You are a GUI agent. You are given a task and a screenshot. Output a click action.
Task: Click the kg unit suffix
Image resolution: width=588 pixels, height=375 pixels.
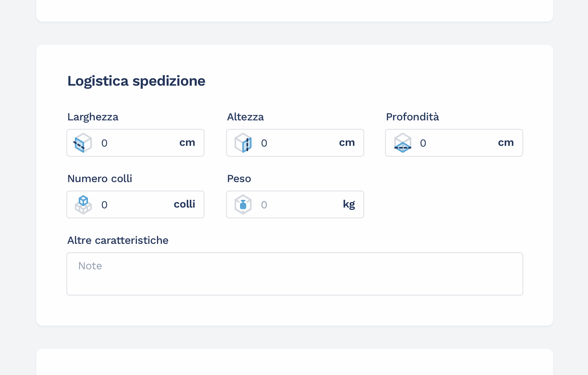click(349, 204)
